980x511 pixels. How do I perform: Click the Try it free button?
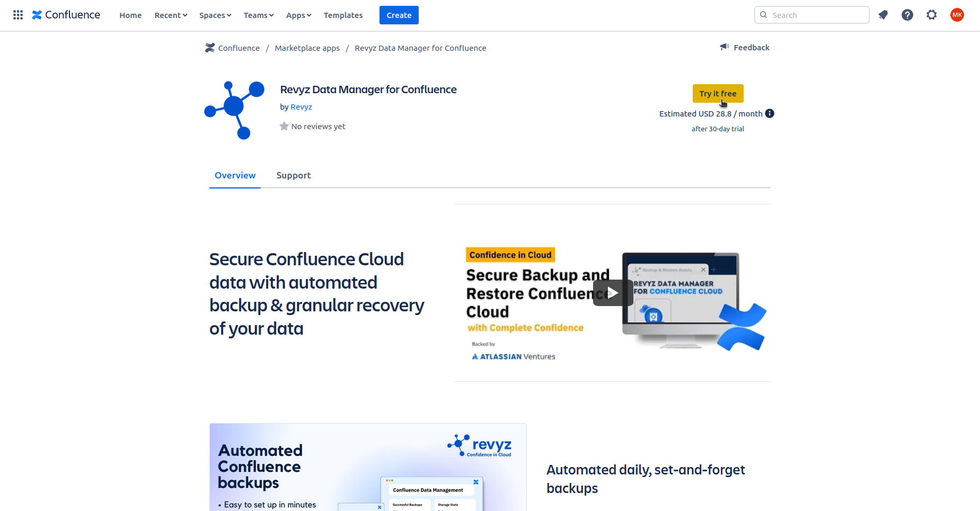718,93
